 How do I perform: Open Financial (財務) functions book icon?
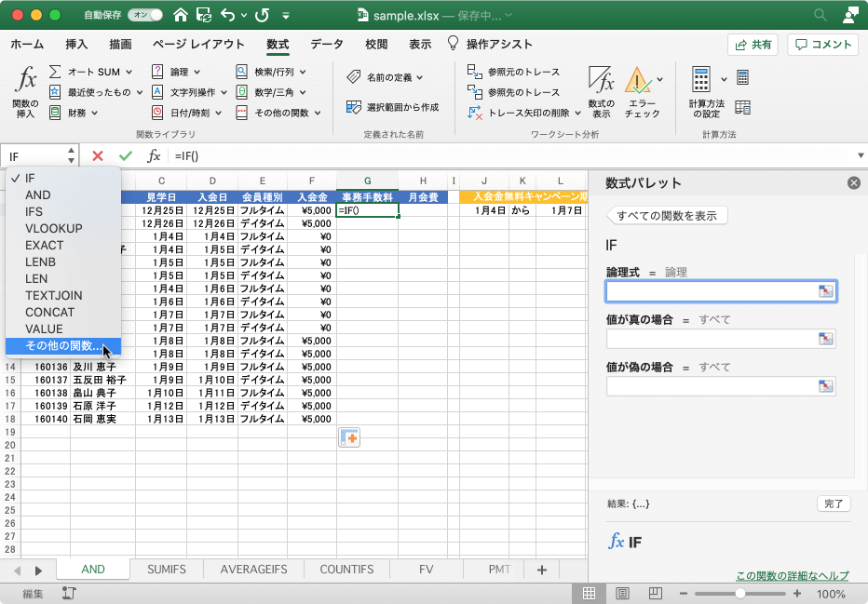click(x=55, y=113)
